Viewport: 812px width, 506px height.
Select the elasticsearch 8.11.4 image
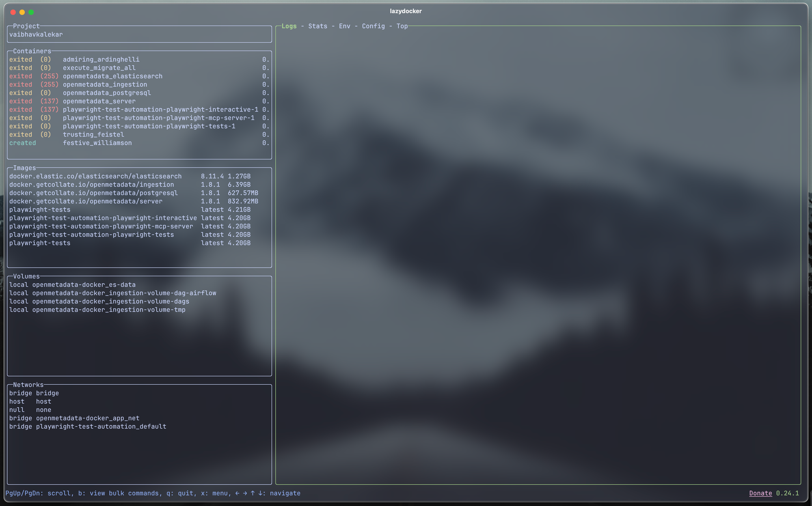[95, 177]
